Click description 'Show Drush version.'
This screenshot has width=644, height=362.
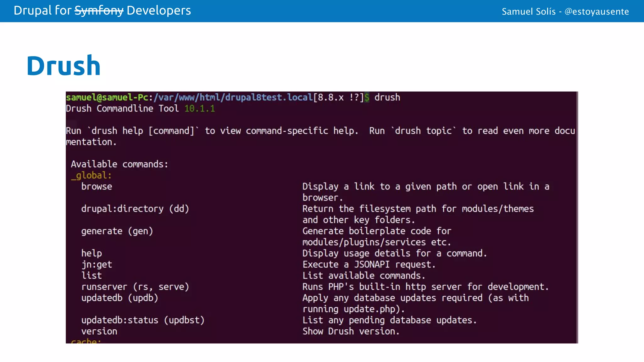pyautogui.click(x=351, y=331)
